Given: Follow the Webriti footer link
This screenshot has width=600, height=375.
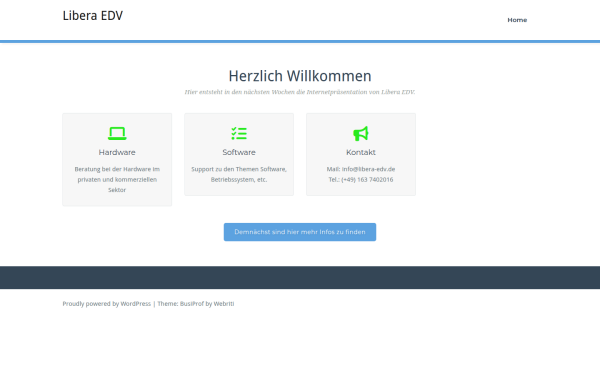Looking at the screenshot, I should [224, 304].
